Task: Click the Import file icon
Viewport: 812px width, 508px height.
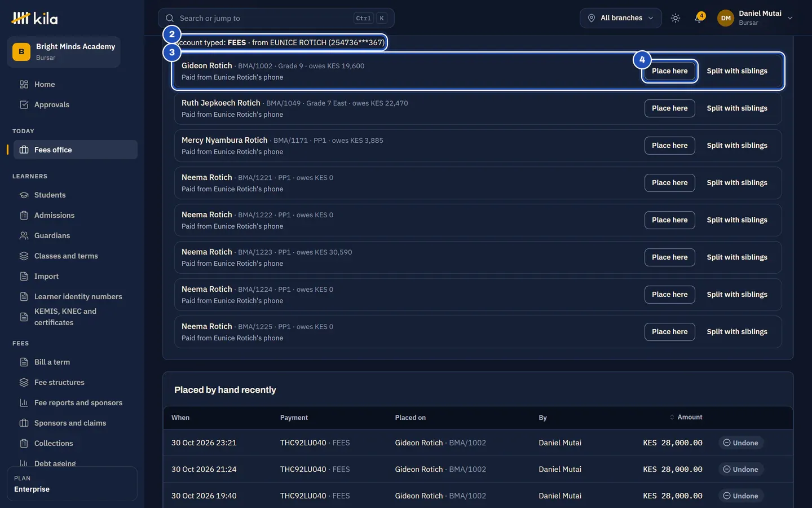Action: [x=24, y=276]
